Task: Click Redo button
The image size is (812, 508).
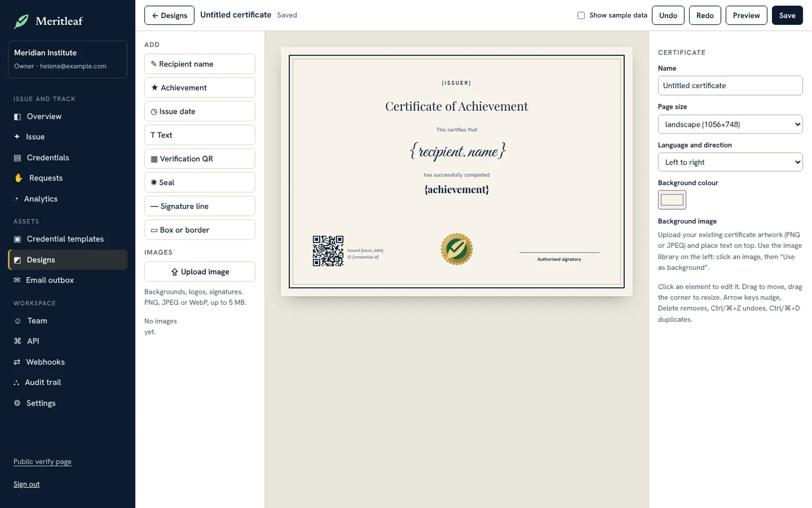Action: pyautogui.click(x=705, y=16)
